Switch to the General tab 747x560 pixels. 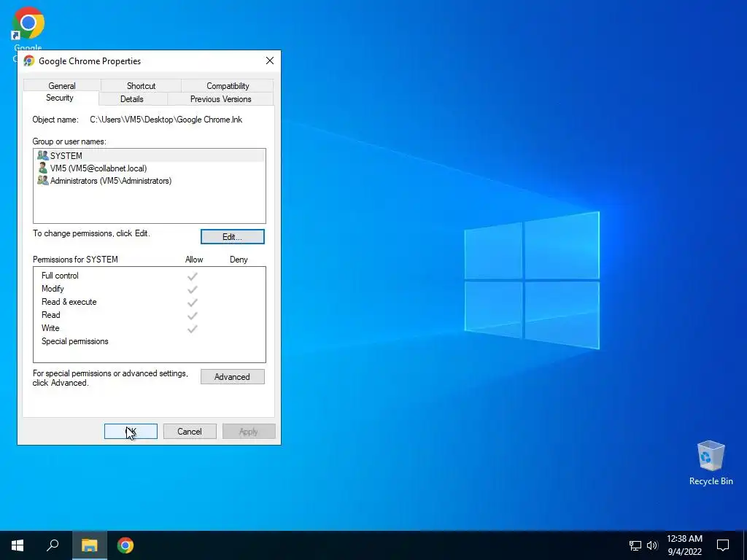click(62, 86)
